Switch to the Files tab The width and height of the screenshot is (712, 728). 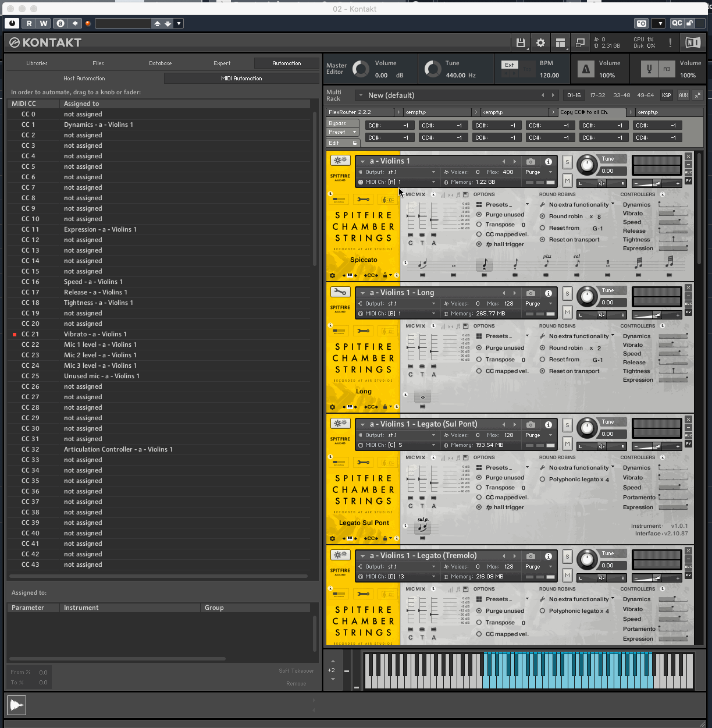tap(98, 63)
